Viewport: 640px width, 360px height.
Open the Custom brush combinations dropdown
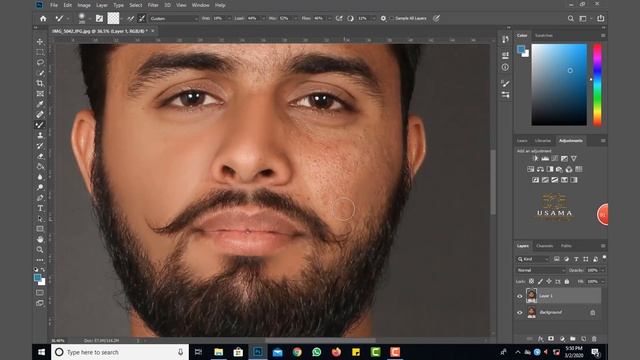pos(174,18)
